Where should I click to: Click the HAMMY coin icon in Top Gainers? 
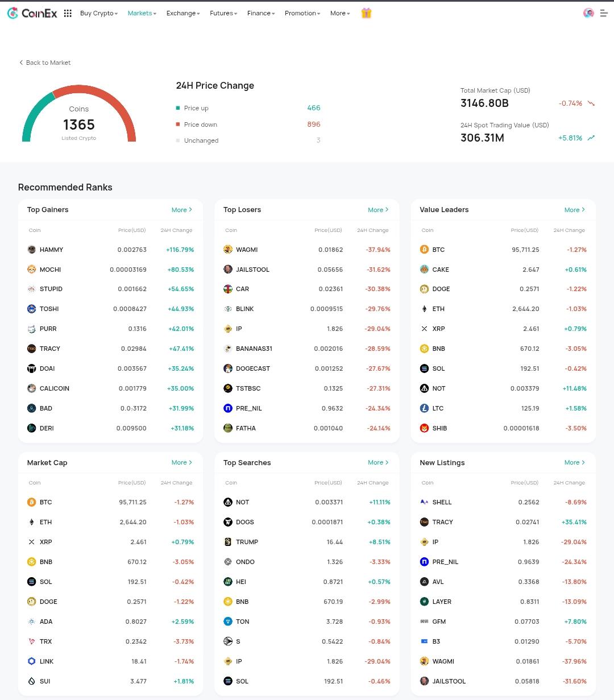[32, 250]
